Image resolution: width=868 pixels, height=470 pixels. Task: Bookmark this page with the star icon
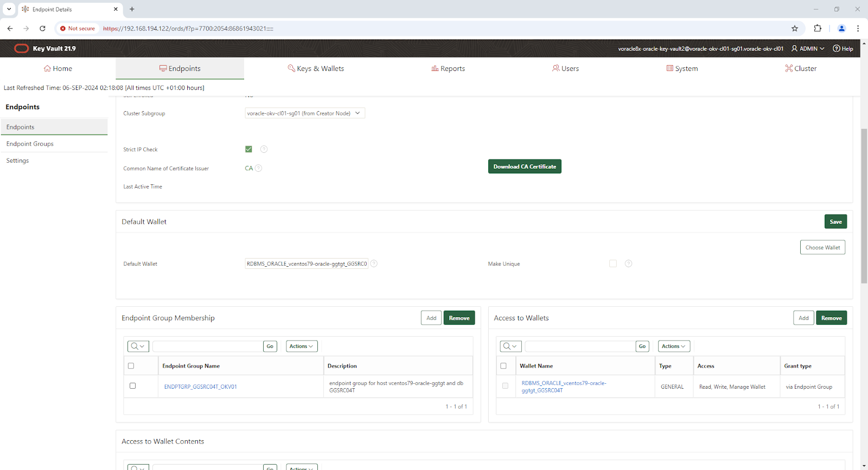(795, 28)
